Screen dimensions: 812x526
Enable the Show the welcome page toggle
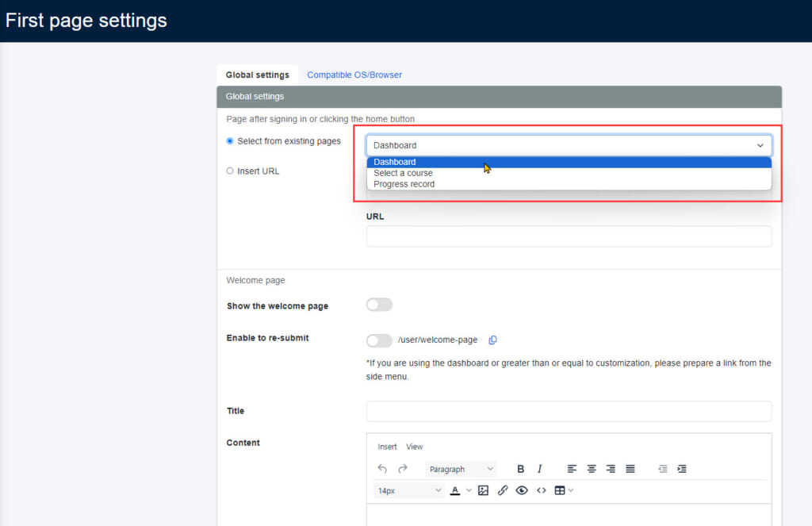379,305
